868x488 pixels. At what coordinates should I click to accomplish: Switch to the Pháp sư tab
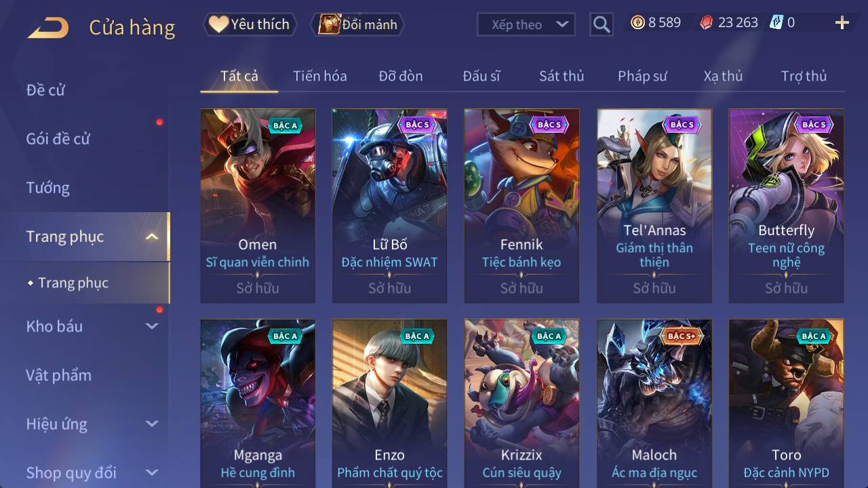pyautogui.click(x=642, y=76)
